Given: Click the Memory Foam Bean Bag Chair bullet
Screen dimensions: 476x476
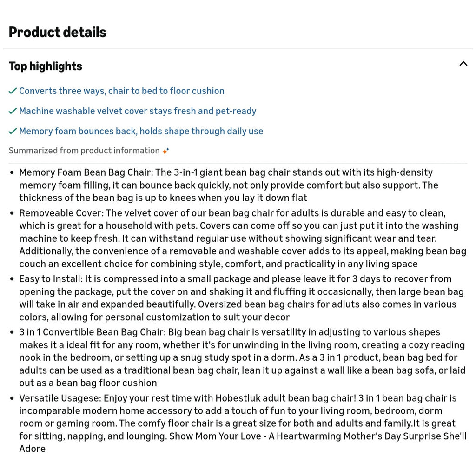Looking at the screenshot, I should [229, 185].
